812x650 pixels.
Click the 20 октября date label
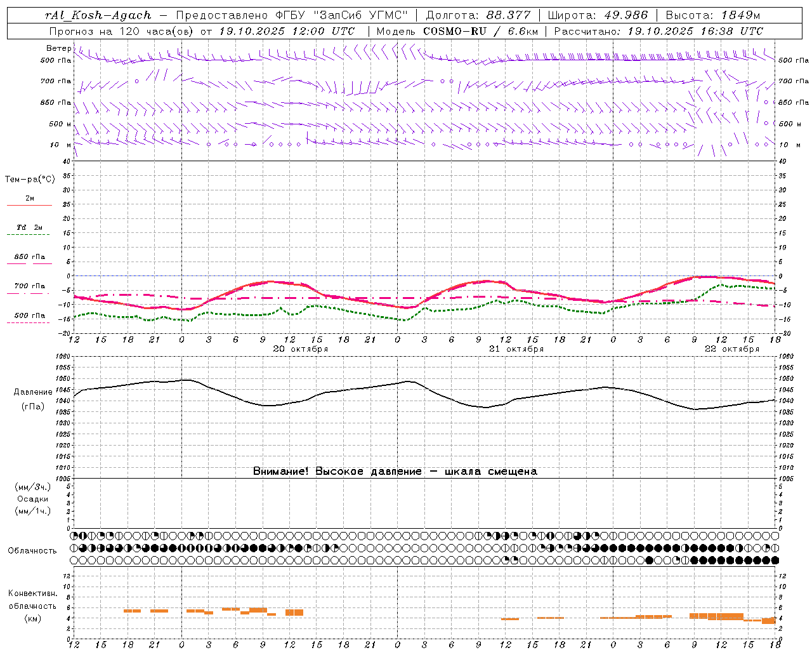301,349
